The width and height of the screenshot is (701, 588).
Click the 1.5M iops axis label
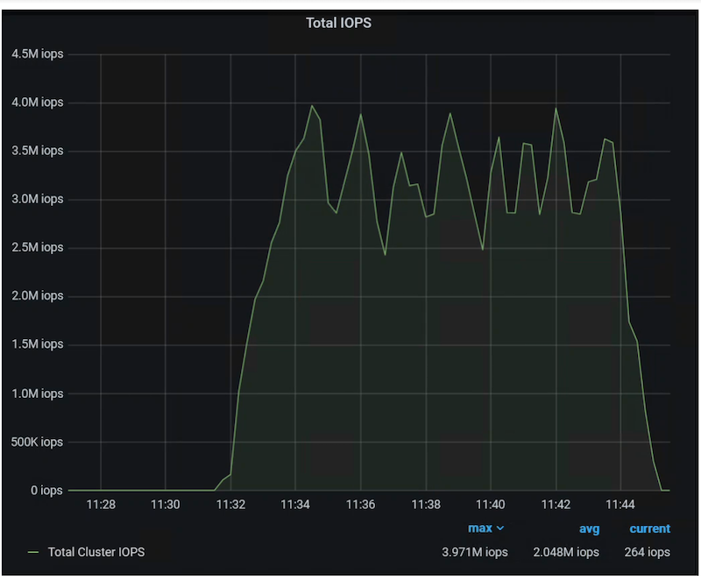[38, 344]
